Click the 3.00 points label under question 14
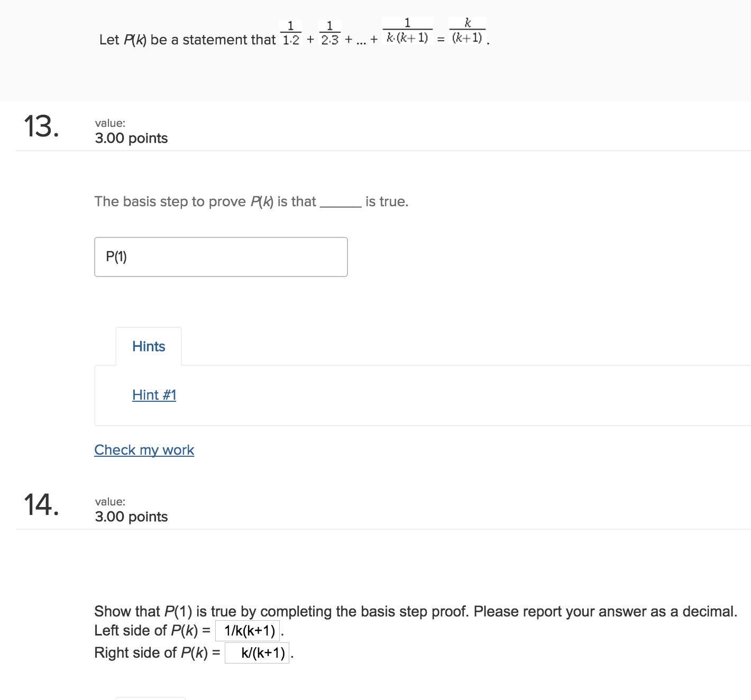 click(x=131, y=517)
